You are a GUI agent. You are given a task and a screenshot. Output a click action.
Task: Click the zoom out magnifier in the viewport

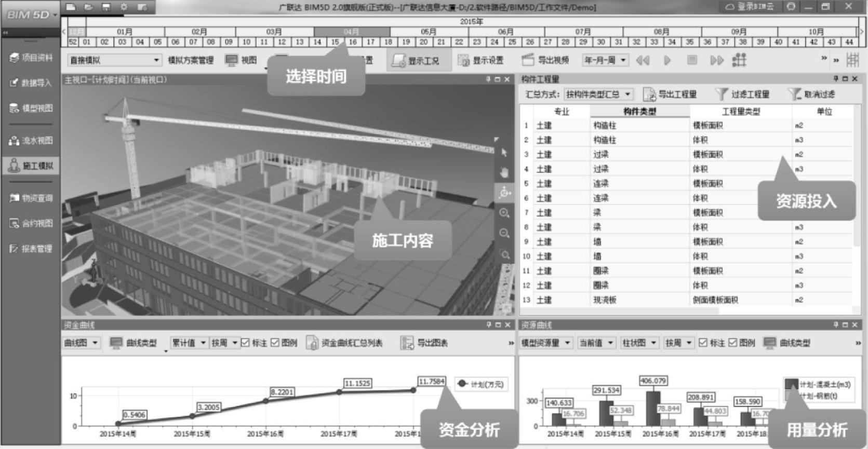pos(504,233)
